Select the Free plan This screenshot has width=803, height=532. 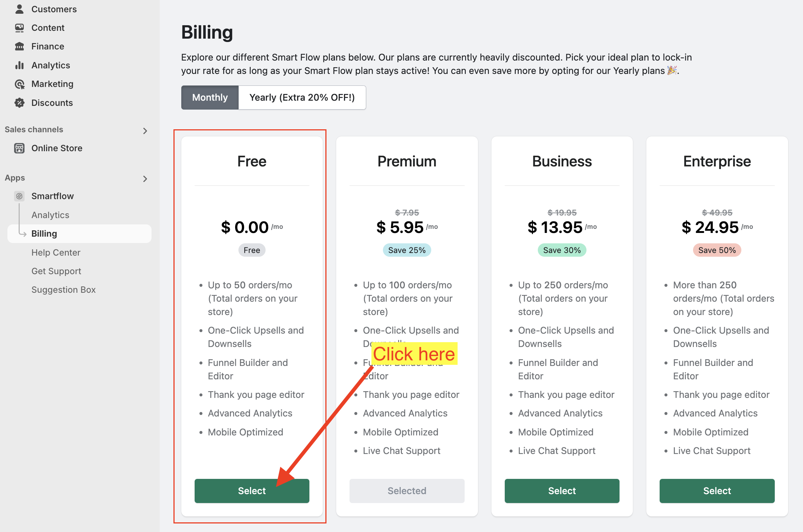click(x=252, y=491)
